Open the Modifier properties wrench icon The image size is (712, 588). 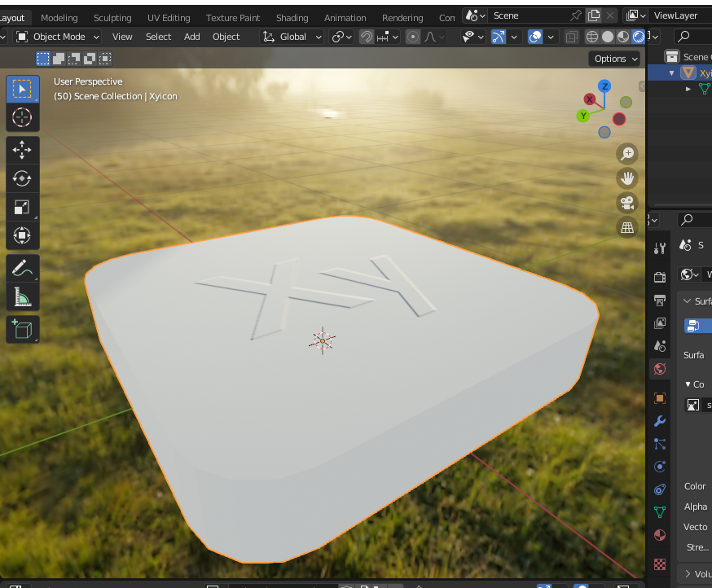pos(660,421)
